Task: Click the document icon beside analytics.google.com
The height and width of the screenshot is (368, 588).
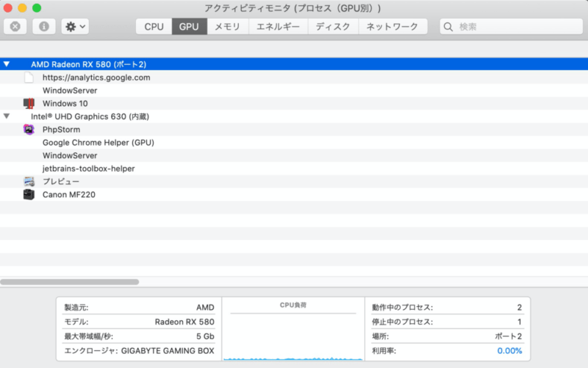Action: (29, 77)
